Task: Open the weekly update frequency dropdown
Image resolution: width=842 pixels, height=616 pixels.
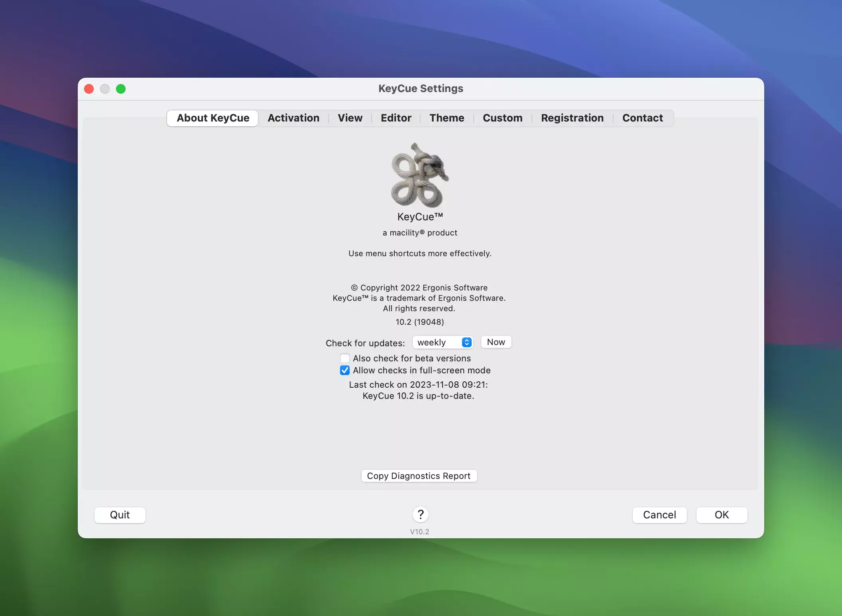Action: [443, 342]
